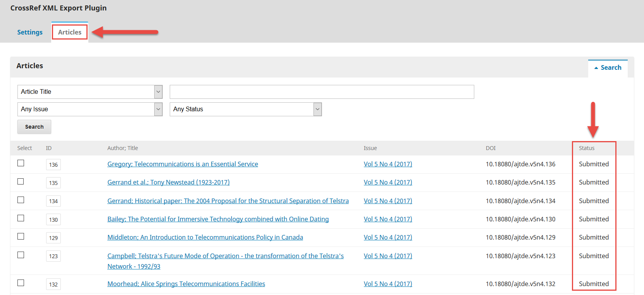Image resolution: width=644 pixels, height=295 pixels.
Task: Enable the checkbox for article 130
Action: coord(21,218)
